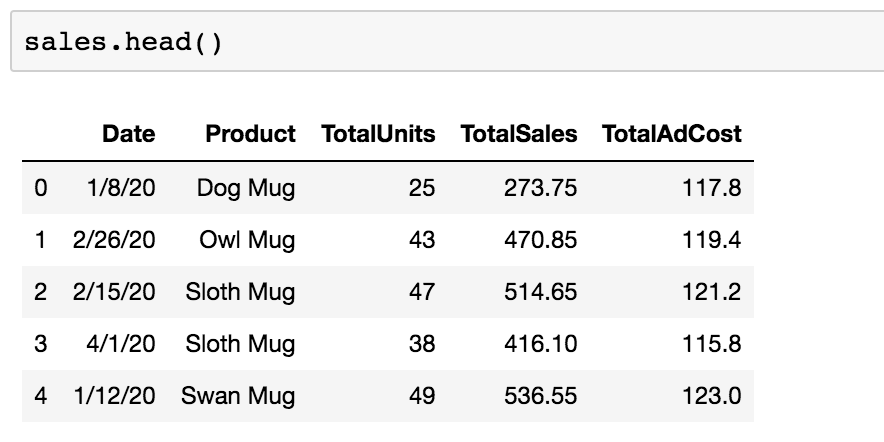This screenshot has width=884, height=442.
Task: Click the TotalUnits column header
Action: pyautogui.click(x=378, y=134)
